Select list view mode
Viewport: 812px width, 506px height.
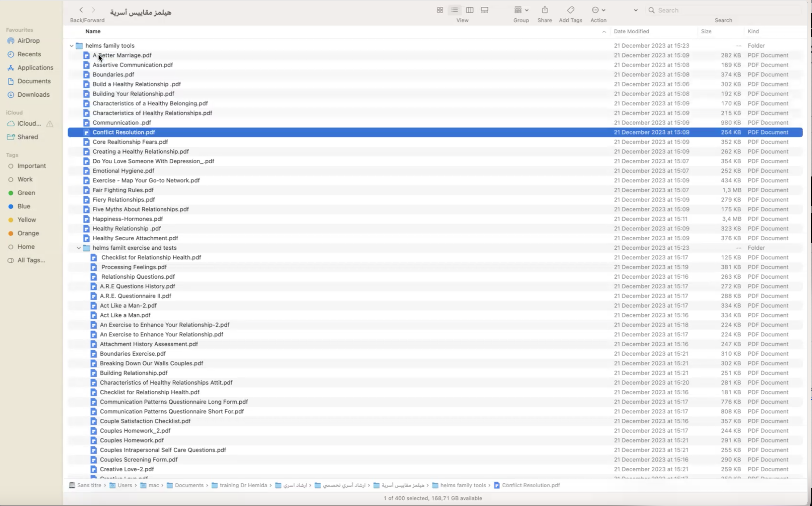455,10
